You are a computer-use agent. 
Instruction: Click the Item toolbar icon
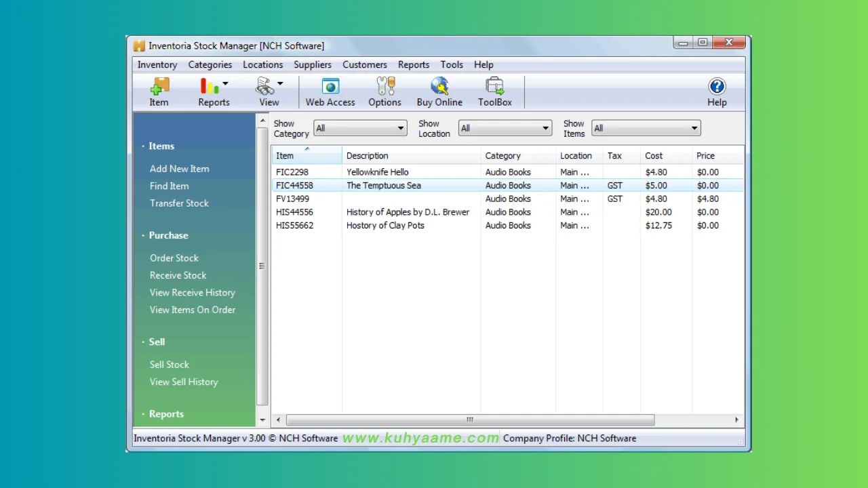pos(159,92)
